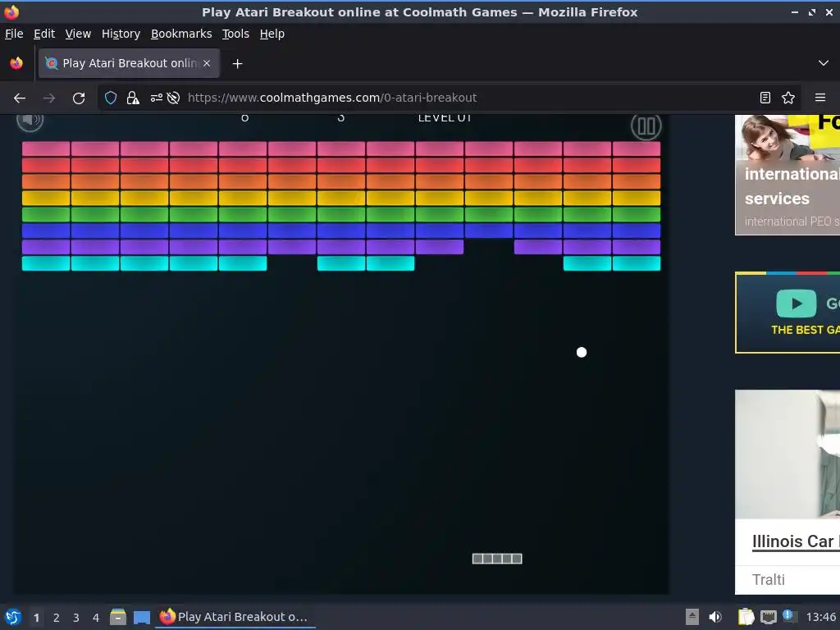Click LEVEL 01 text in game
Screen dimensions: 840x630
pos(445,118)
